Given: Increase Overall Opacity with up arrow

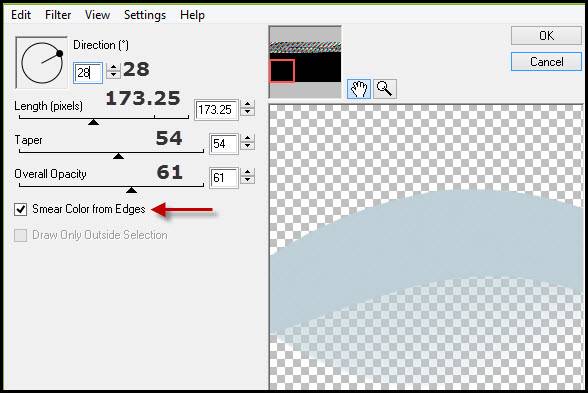Looking at the screenshot, I should pyautogui.click(x=248, y=172).
